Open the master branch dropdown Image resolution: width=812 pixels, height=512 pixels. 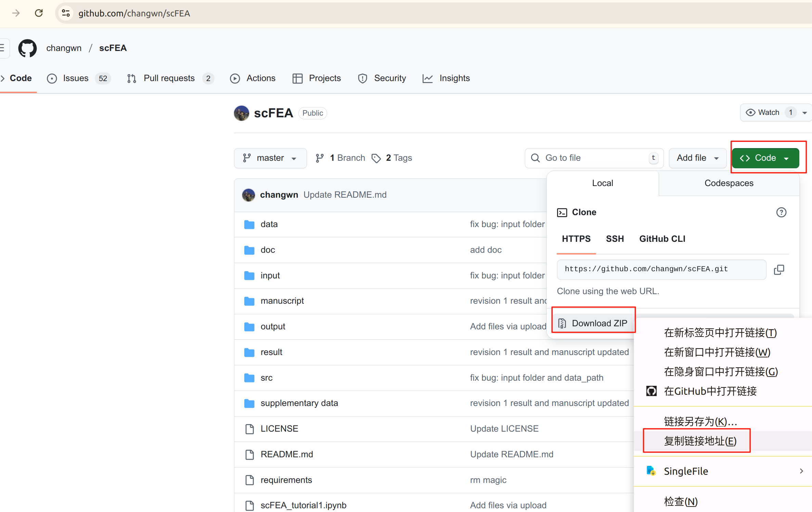coord(270,158)
